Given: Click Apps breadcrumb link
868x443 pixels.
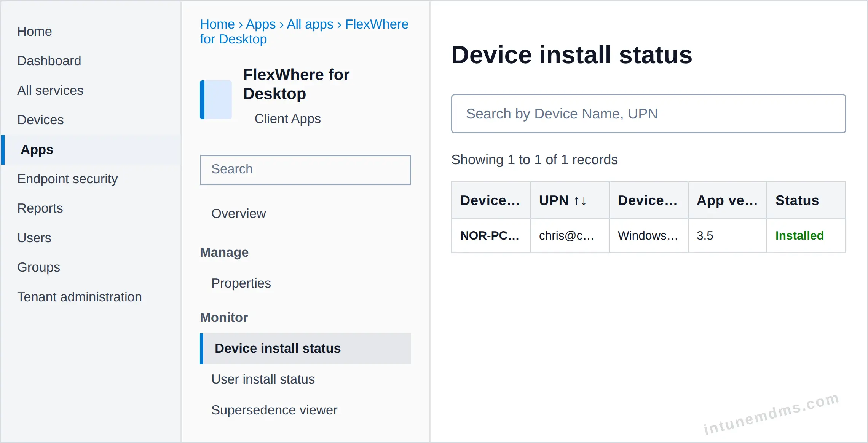Looking at the screenshot, I should [261, 24].
